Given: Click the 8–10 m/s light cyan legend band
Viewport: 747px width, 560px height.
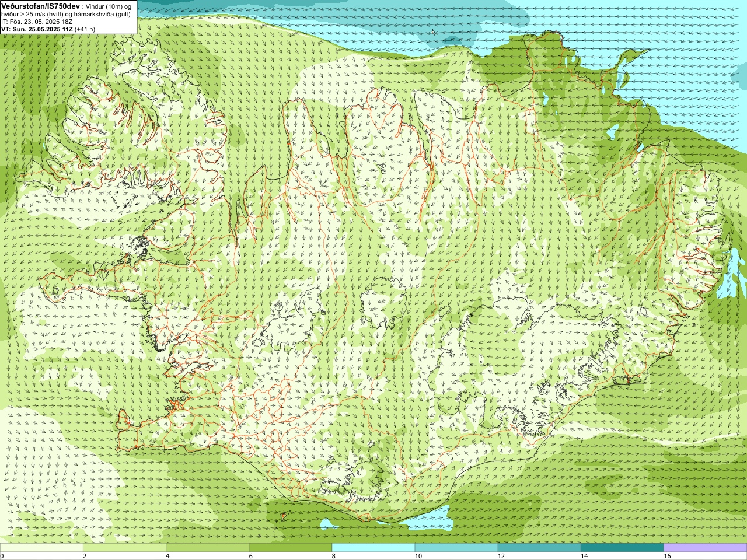Looking at the screenshot, I should pos(373,548).
